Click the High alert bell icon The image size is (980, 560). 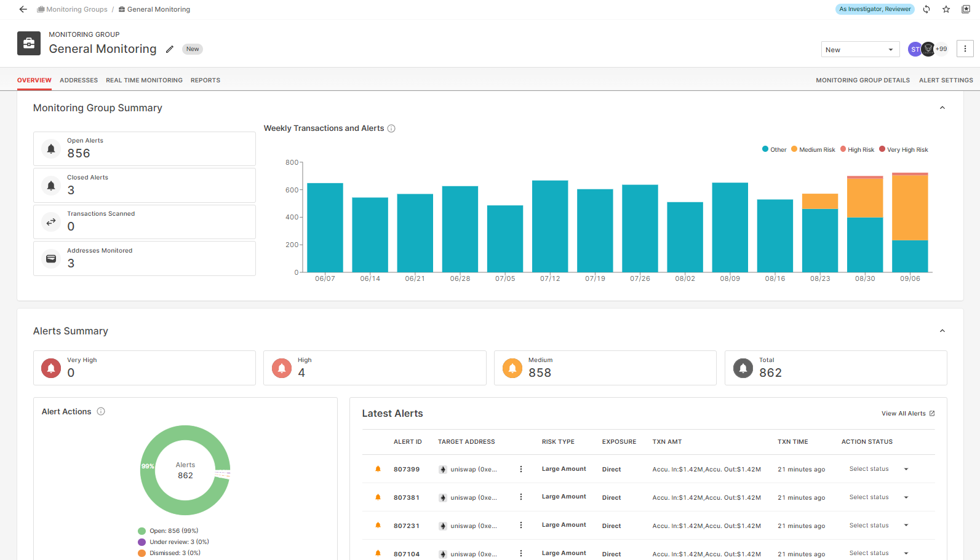point(282,368)
